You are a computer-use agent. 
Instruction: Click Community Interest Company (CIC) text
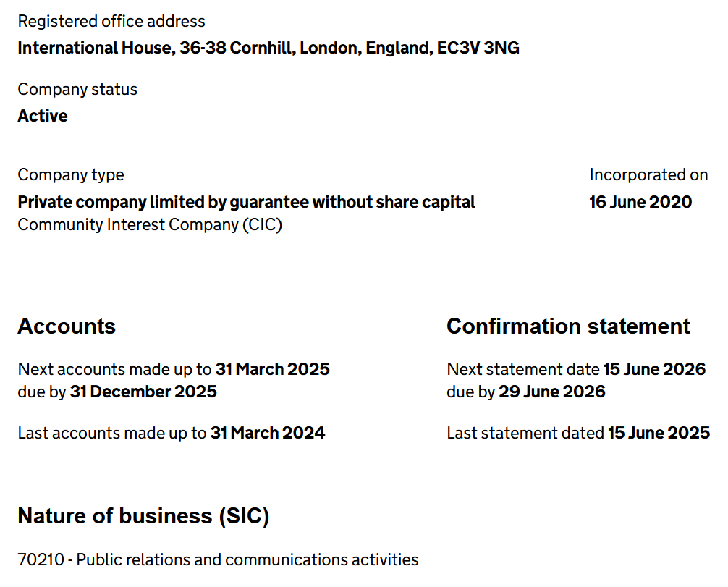pos(150,224)
